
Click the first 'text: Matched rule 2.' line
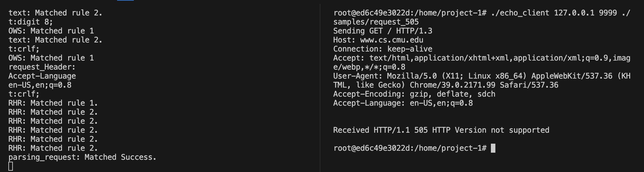55,13
